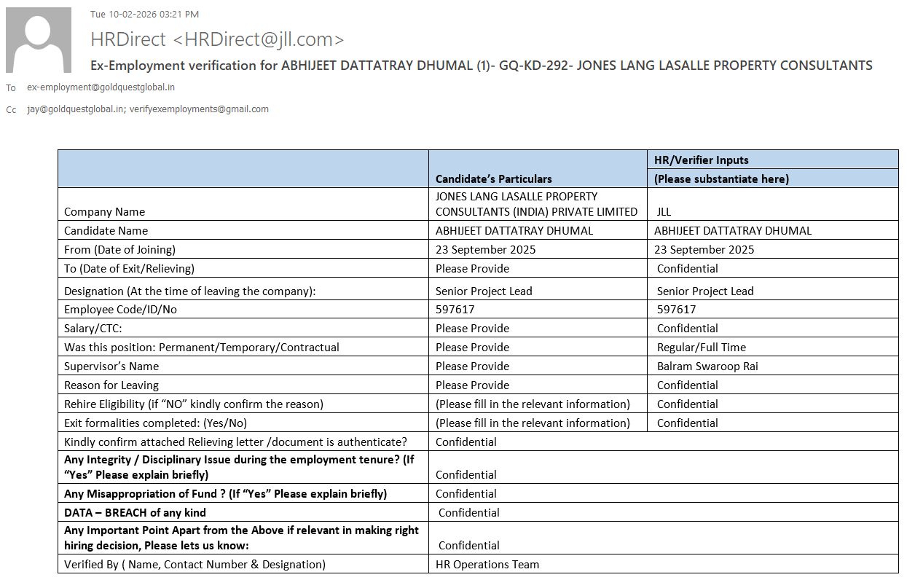Click '23 September 2025' in Candidate's Particulars column
The width and height of the screenshot is (907, 588).
click(485, 250)
